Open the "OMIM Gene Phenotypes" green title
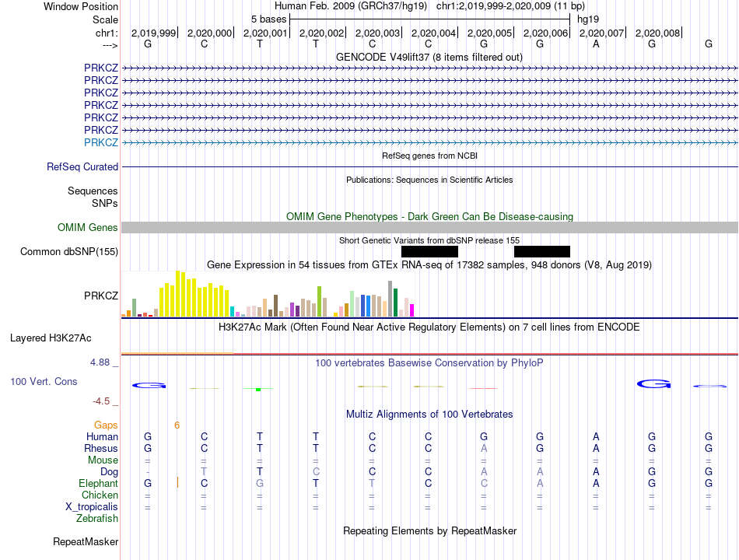 click(x=429, y=216)
